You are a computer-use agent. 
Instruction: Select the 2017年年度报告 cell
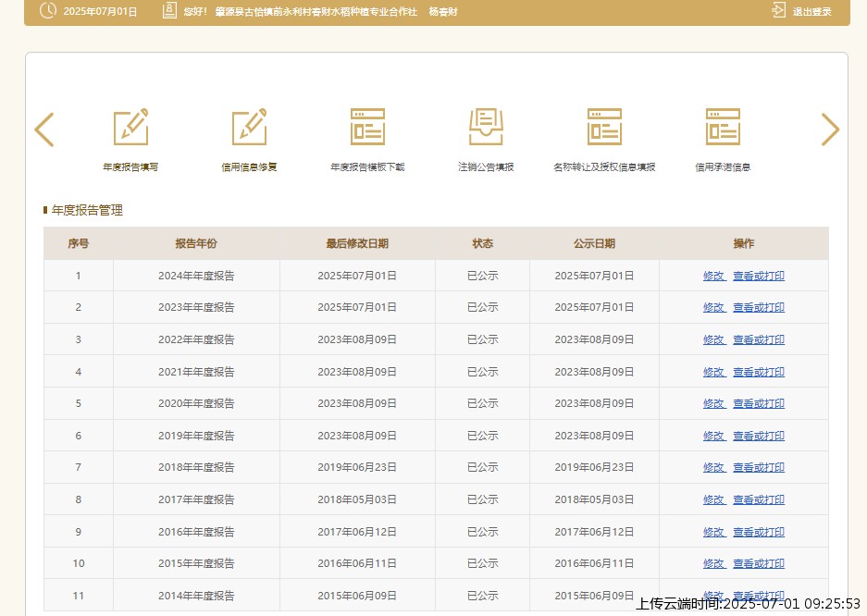(196, 499)
